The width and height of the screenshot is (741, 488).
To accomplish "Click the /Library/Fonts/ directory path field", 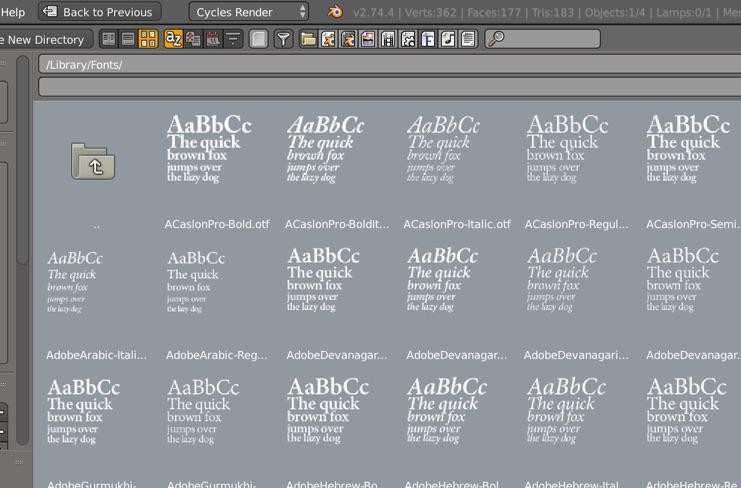I will [389, 64].
